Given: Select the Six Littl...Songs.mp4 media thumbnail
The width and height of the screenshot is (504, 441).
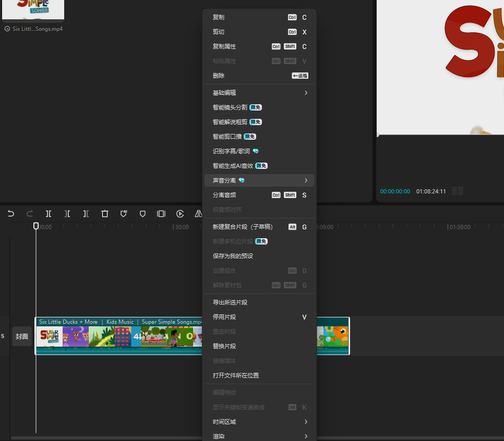Looking at the screenshot, I should click(x=33, y=10).
